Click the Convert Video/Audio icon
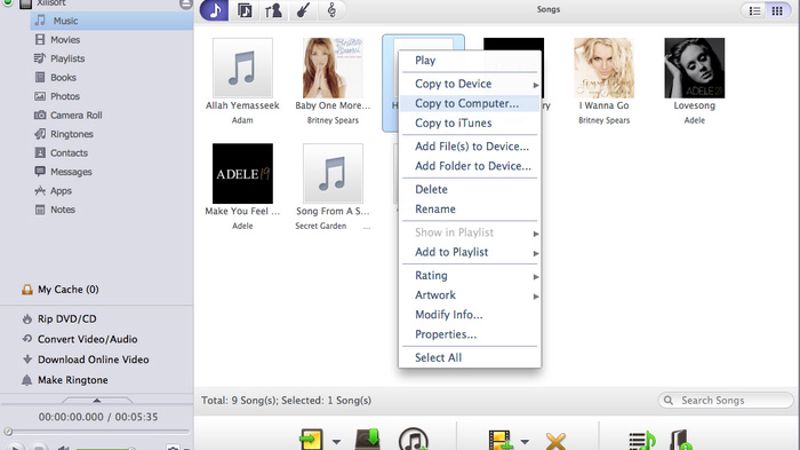 coord(27,339)
